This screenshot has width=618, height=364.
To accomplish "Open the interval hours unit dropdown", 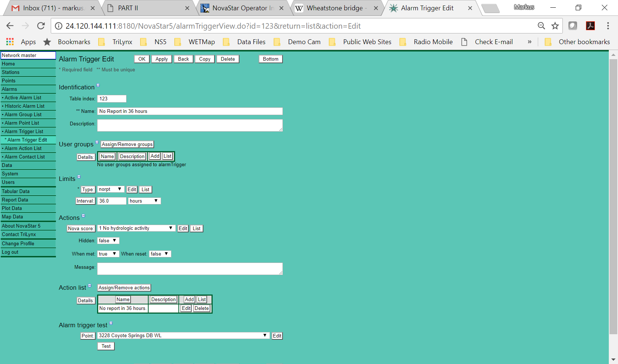I will [144, 201].
